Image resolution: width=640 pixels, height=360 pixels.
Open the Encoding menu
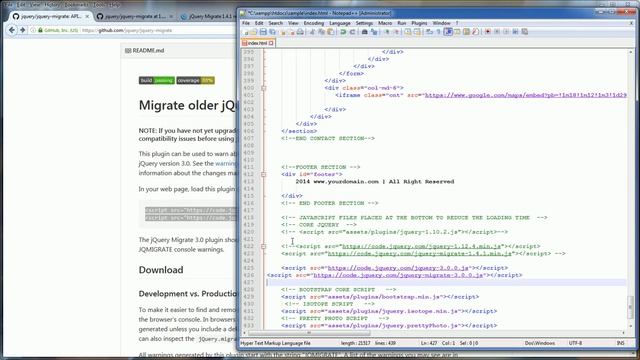coord(313,23)
